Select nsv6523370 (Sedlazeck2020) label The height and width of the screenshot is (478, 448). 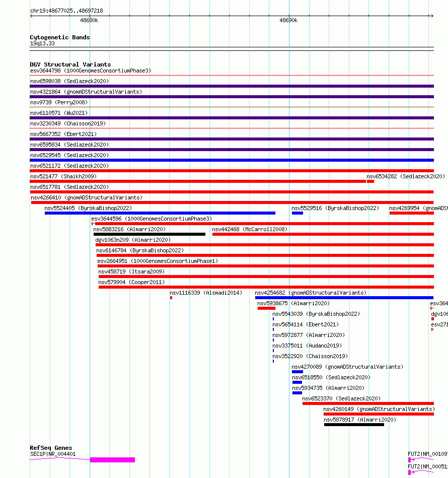point(341,398)
